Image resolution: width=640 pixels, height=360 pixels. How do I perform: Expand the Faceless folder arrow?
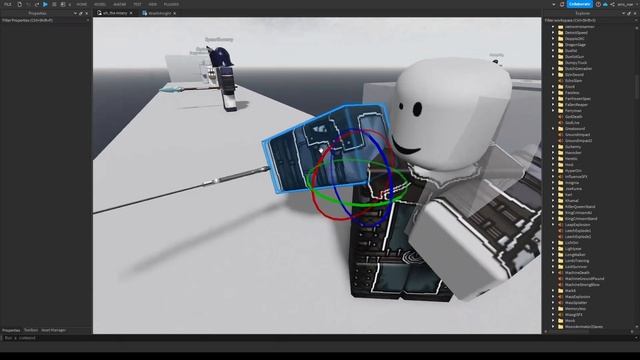click(x=553, y=93)
